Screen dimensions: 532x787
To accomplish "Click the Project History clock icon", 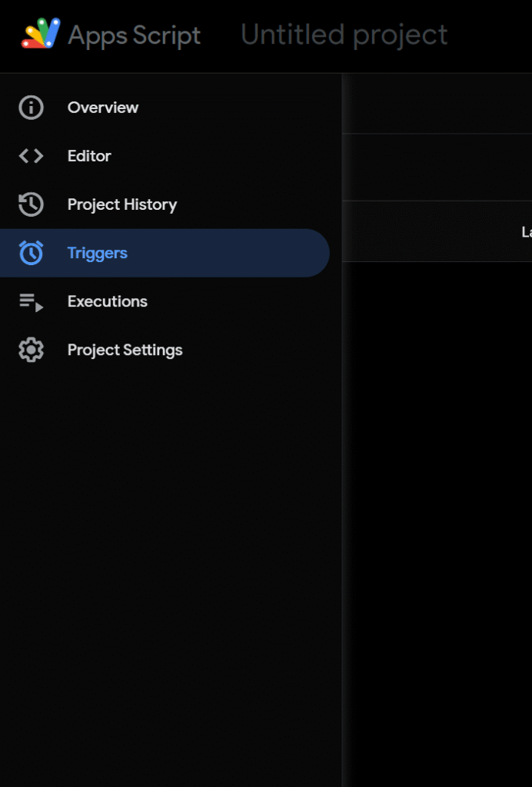I will (31, 204).
